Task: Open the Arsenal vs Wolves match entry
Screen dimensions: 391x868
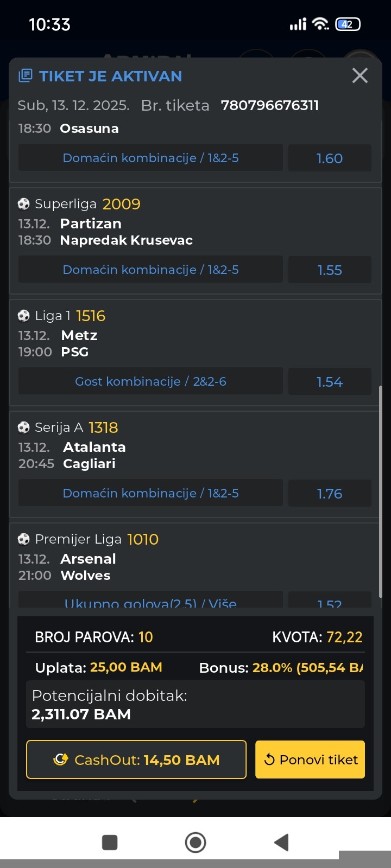Action: click(87, 567)
